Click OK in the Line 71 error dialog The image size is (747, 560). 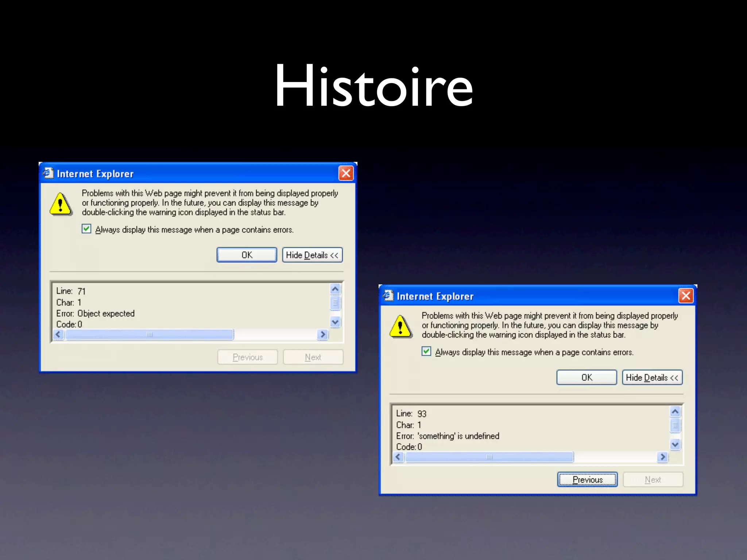(247, 255)
